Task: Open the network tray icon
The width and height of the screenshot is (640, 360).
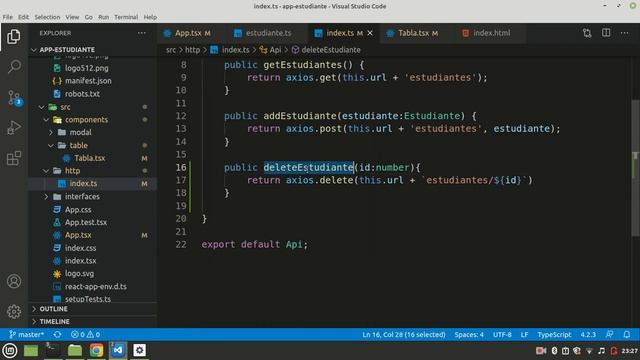Action: (589, 351)
